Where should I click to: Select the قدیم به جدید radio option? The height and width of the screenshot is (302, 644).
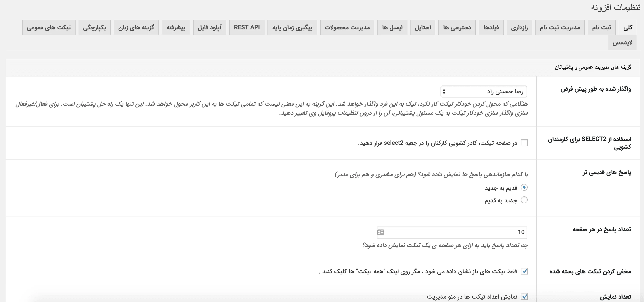[x=524, y=187]
